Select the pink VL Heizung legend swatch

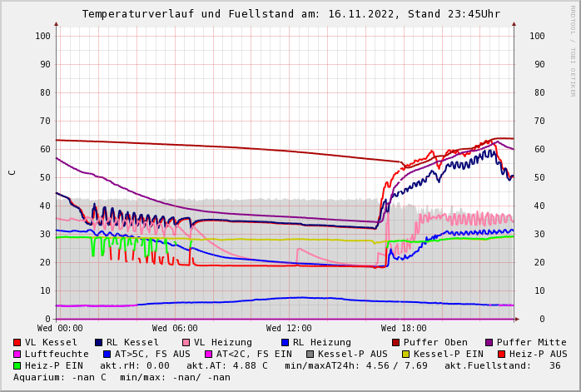click(186, 343)
